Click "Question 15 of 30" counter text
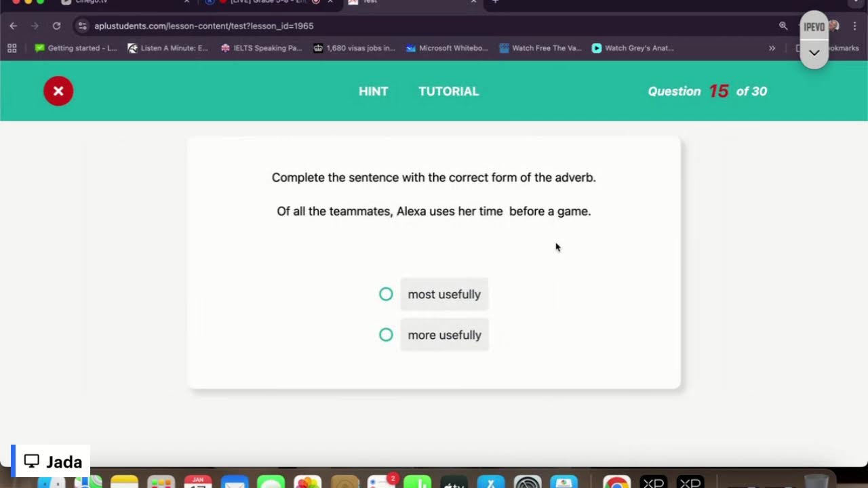The height and width of the screenshot is (488, 868). tap(707, 91)
